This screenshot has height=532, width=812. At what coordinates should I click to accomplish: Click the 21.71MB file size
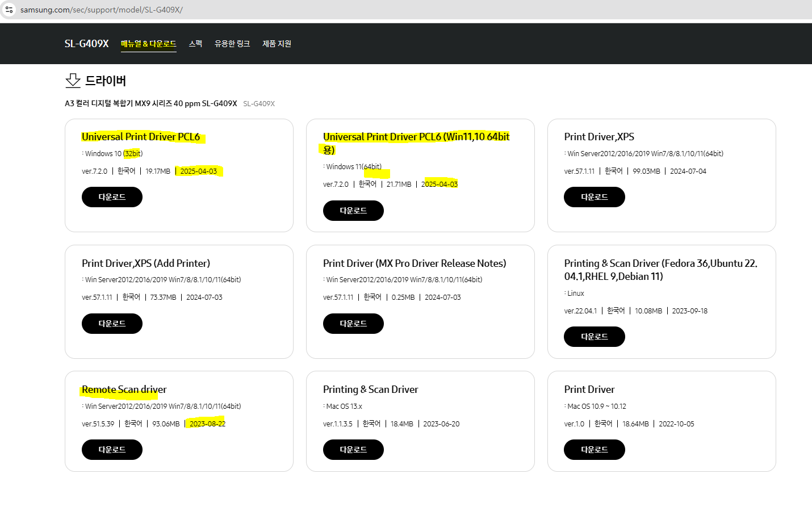point(399,185)
